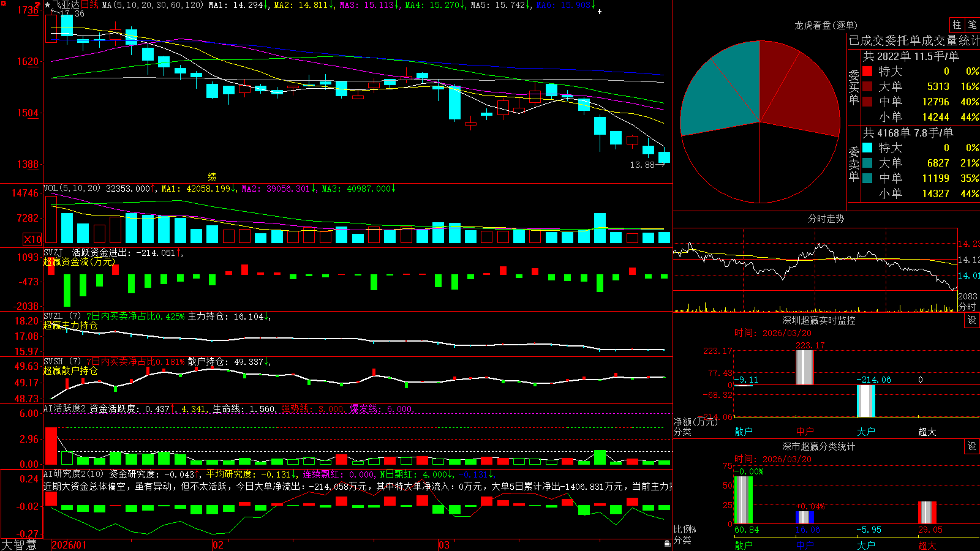Click the 分时走势 panel title

[826, 219]
